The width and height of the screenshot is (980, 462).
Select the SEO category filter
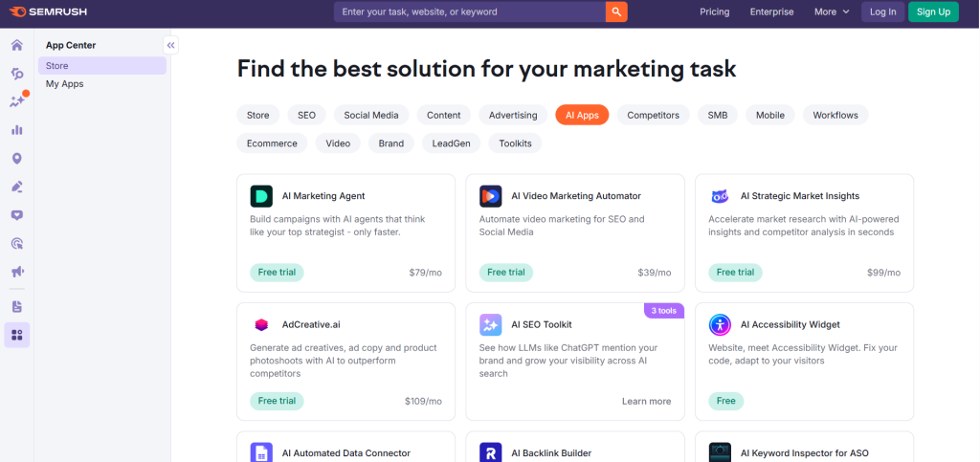[306, 115]
